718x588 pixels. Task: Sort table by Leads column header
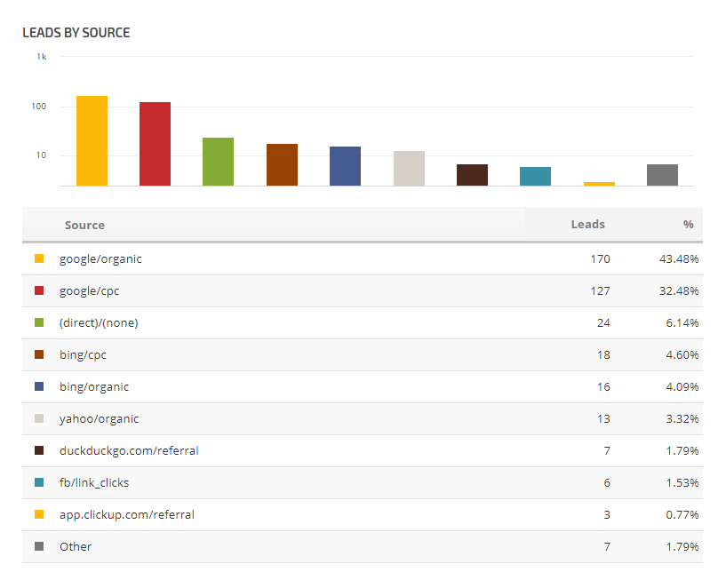click(x=587, y=225)
